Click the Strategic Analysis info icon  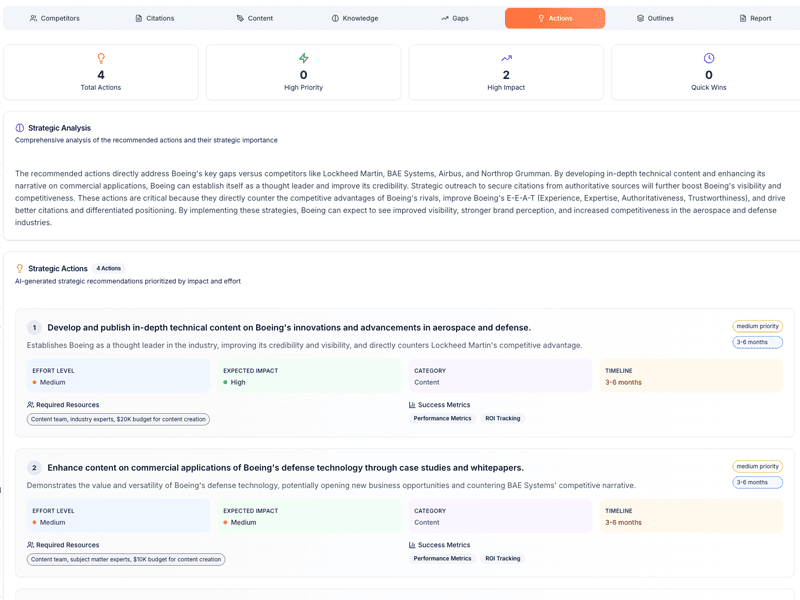point(20,128)
